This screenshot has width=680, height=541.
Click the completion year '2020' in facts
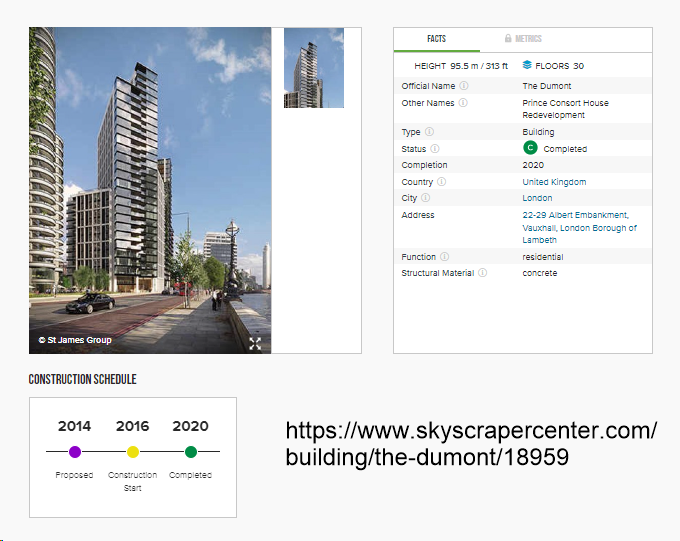[x=533, y=165]
